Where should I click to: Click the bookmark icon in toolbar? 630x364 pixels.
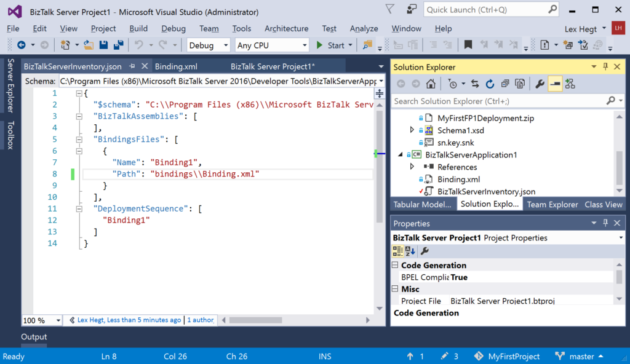[x=468, y=45]
